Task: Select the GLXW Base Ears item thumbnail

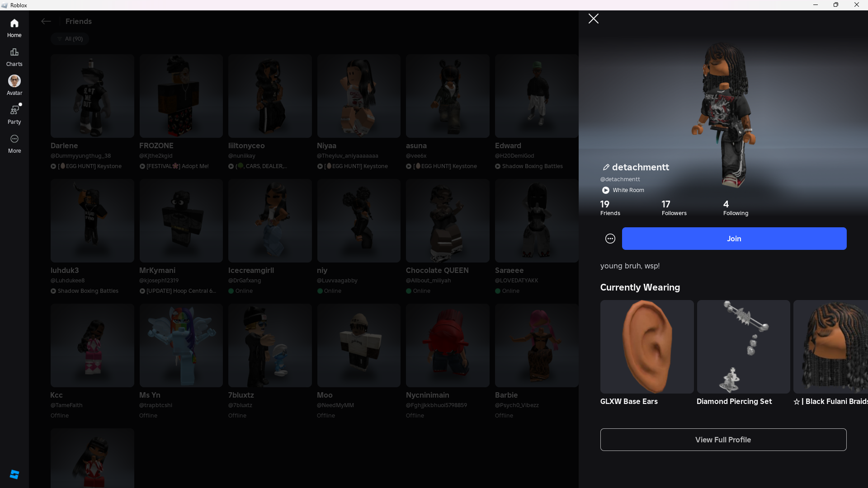Action: pyautogui.click(x=646, y=347)
